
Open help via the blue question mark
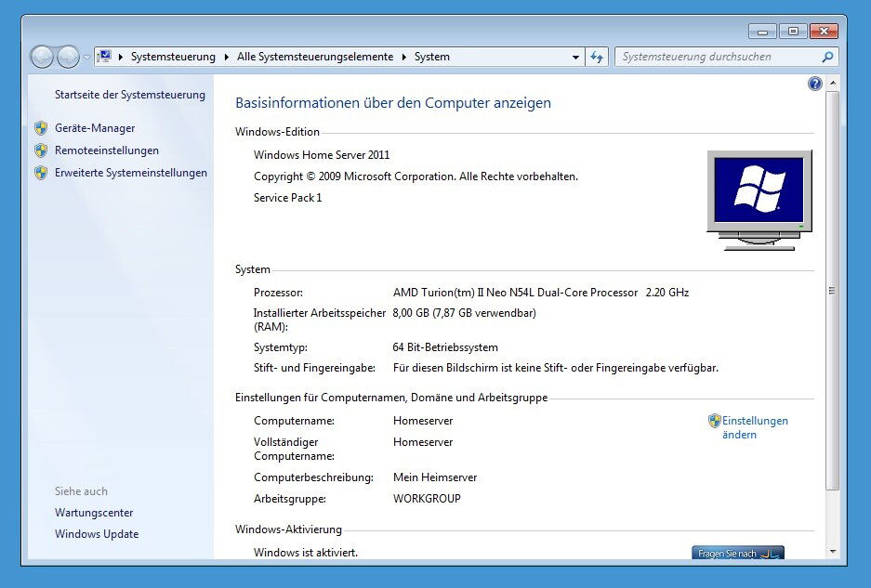point(815,84)
